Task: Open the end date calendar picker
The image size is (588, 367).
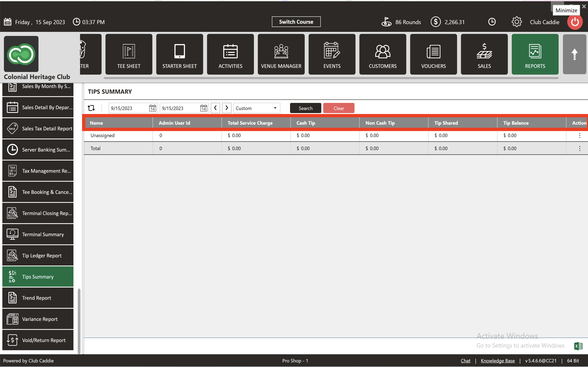Action: [x=204, y=108]
